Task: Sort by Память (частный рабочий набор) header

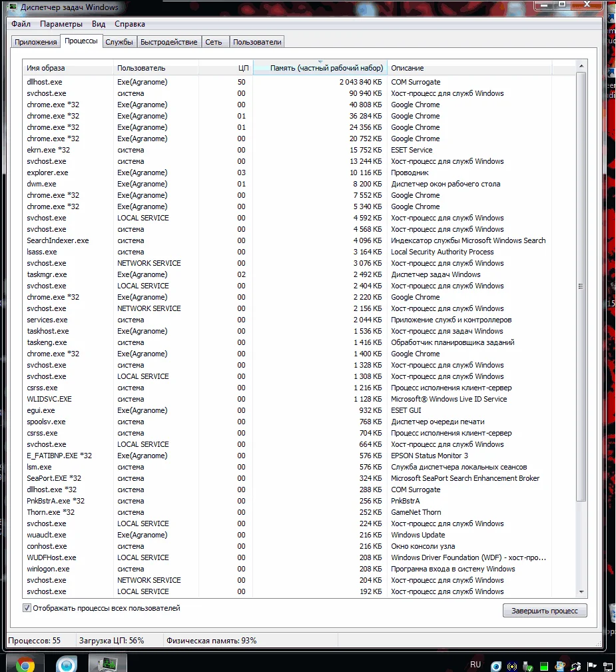Action: click(320, 68)
